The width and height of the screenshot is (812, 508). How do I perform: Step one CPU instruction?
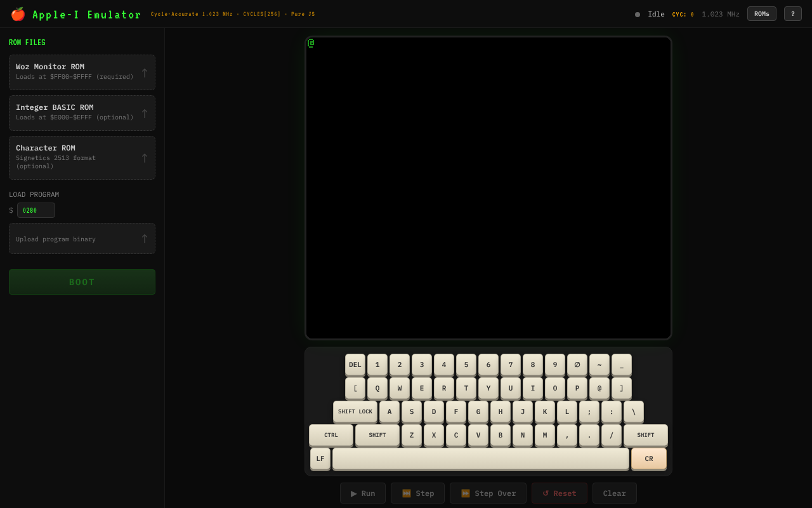tap(417, 493)
